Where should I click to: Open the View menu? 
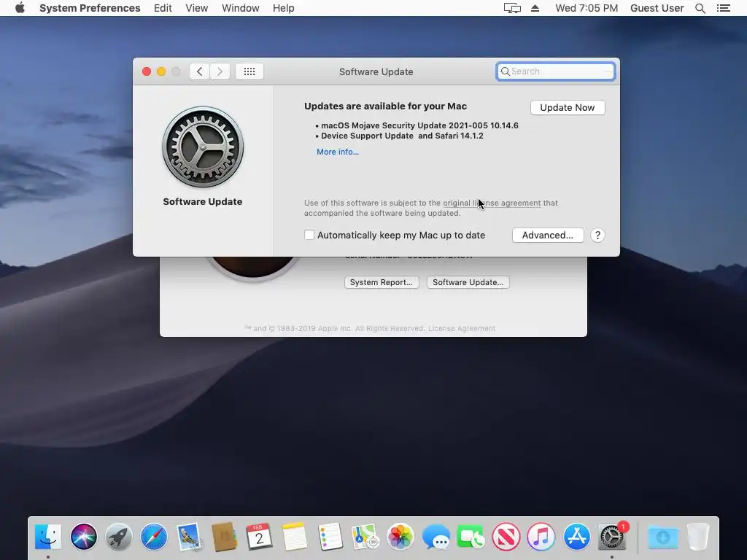tap(197, 8)
